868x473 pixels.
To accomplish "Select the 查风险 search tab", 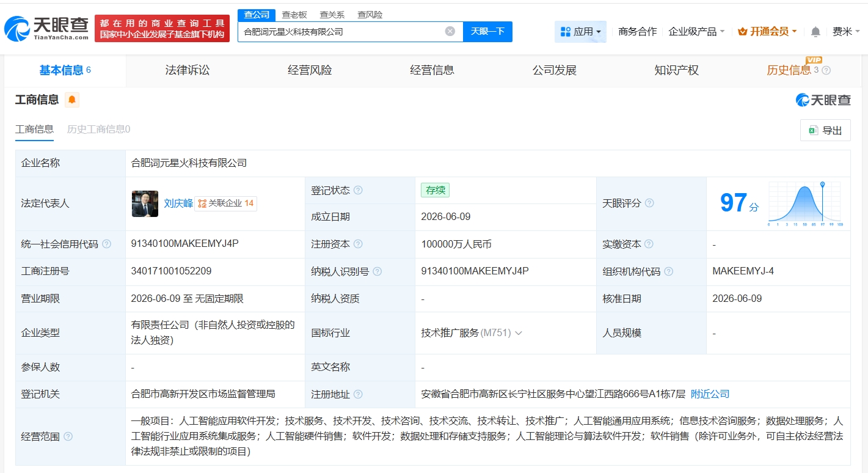I will tap(370, 15).
